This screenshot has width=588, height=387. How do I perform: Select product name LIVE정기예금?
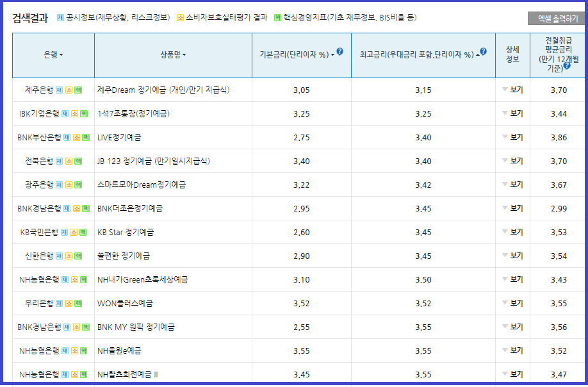[x=119, y=137]
